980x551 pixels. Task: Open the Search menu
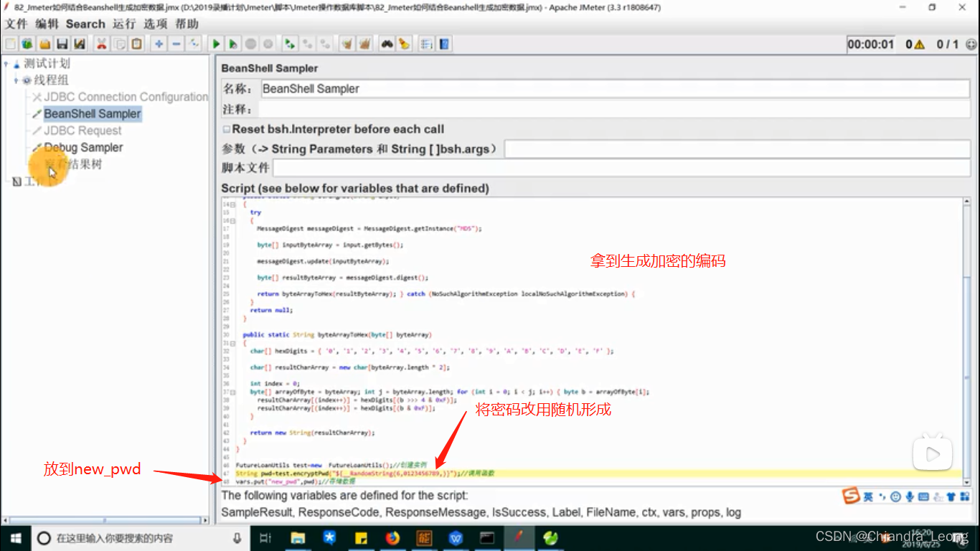click(85, 24)
